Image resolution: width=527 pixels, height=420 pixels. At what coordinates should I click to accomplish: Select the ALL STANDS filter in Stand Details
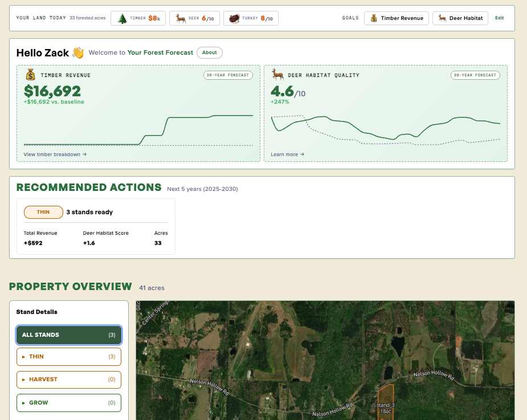click(x=68, y=335)
